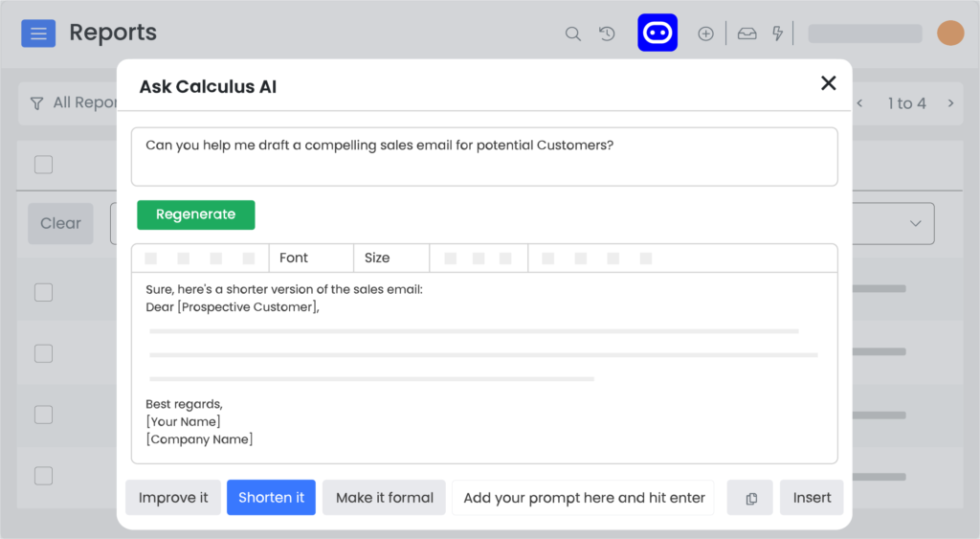The image size is (980, 539).
Task: Click the blue Calculus AI bot icon
Action: [x=657, y=33]
